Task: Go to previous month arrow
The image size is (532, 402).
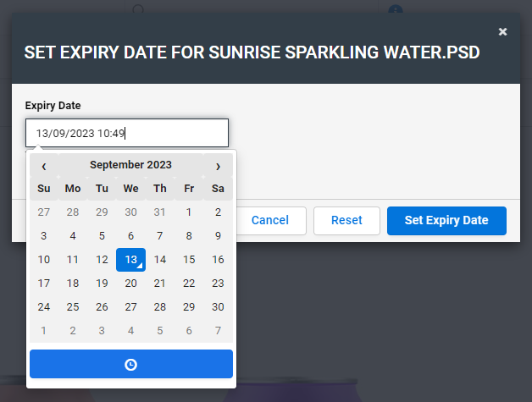Action: (44, 165)
